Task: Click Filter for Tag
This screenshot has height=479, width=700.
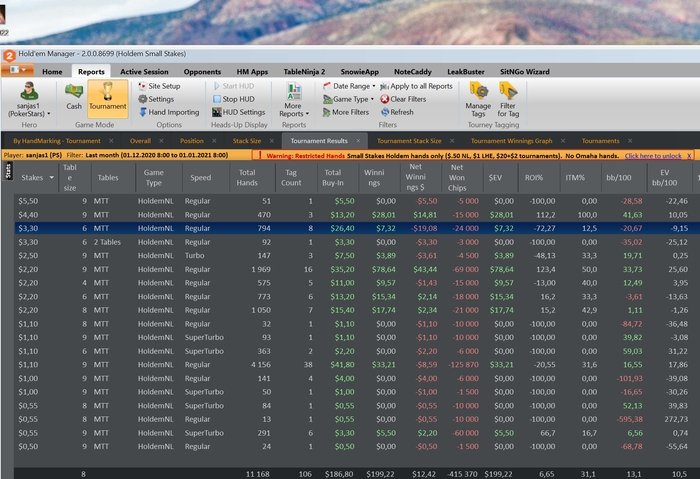Action: [508, 100]
